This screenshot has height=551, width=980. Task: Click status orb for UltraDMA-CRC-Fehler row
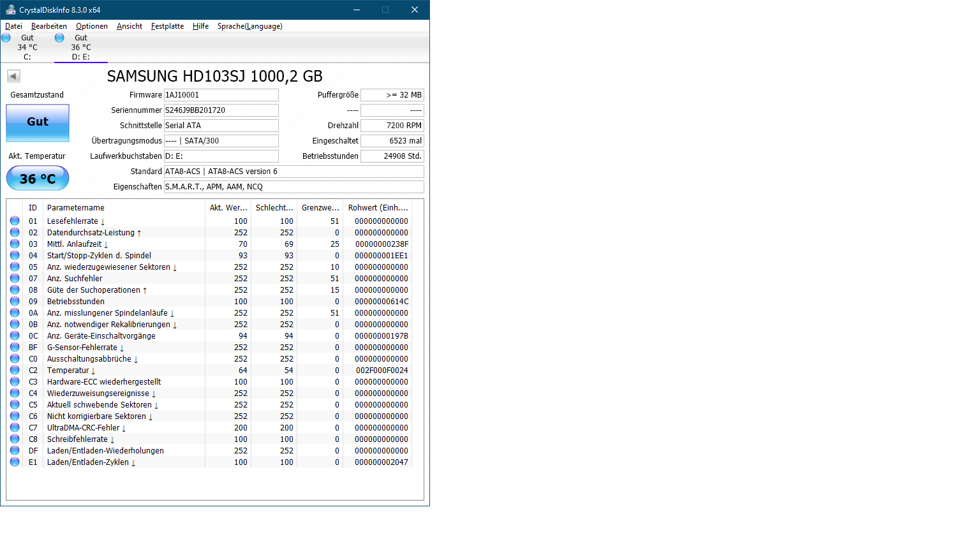point(15,427)
